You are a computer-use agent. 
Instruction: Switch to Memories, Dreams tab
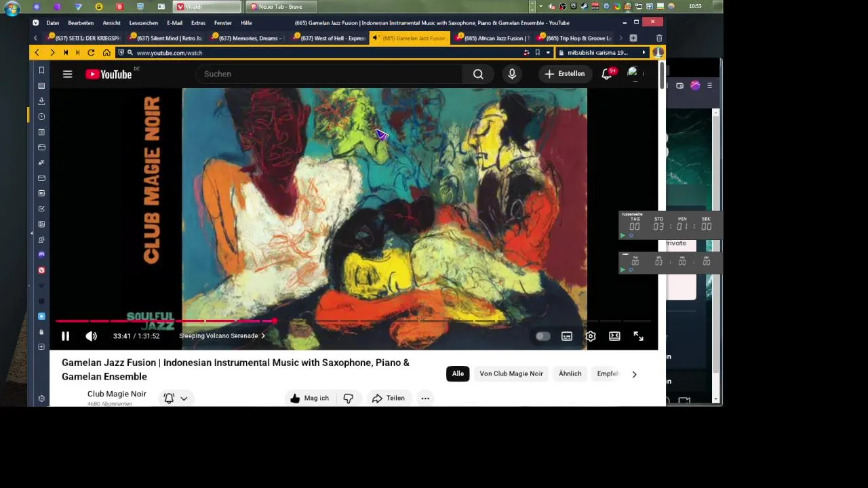coord(248,38)
